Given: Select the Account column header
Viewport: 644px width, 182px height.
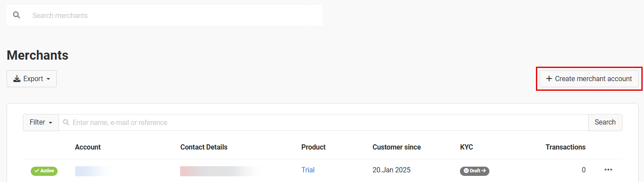Looking at the screenshot, I should pos(88,147).
